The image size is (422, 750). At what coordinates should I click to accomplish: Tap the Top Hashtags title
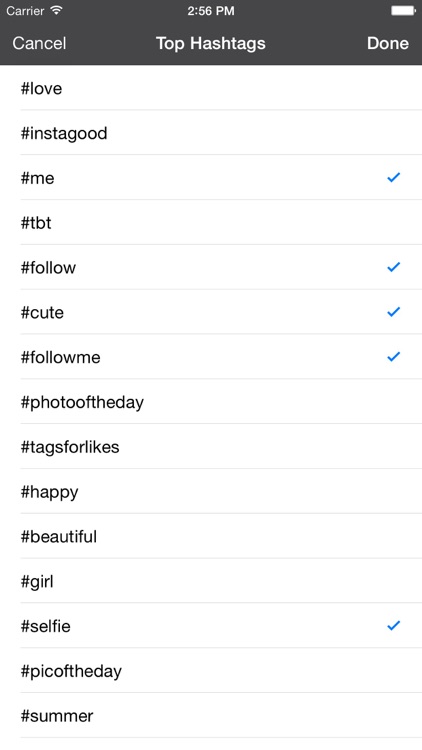(211, 44)
